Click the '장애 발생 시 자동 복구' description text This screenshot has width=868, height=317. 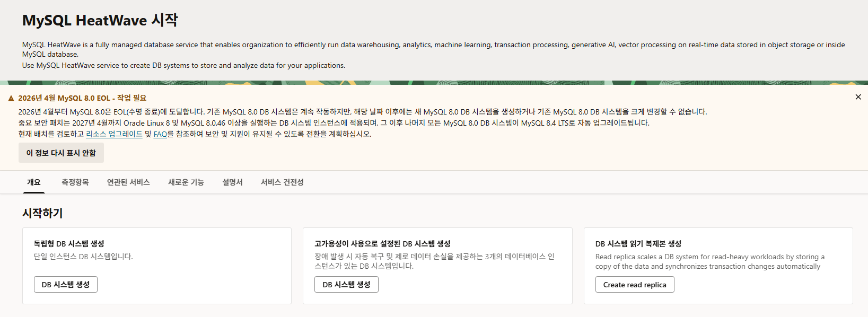point(434,261)
